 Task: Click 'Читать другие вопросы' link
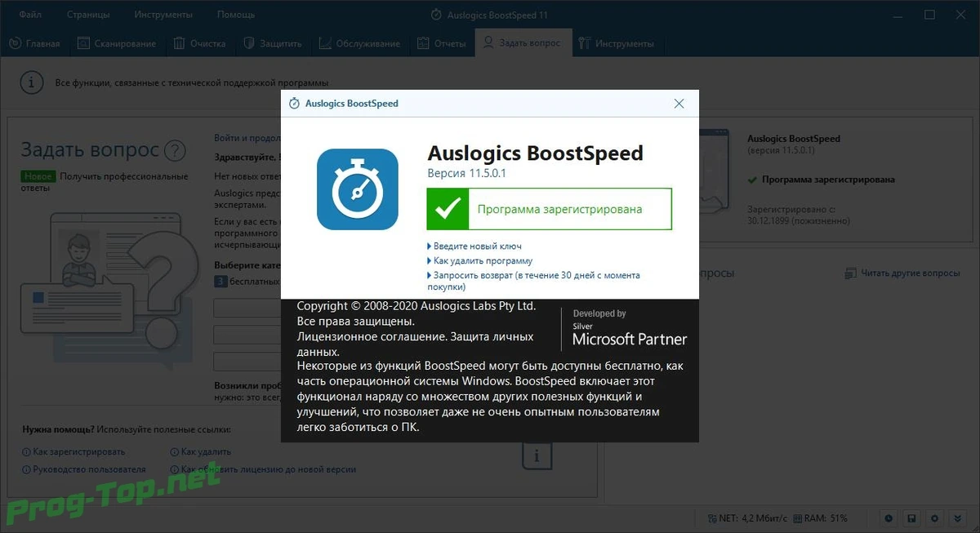tap(911, 273)
